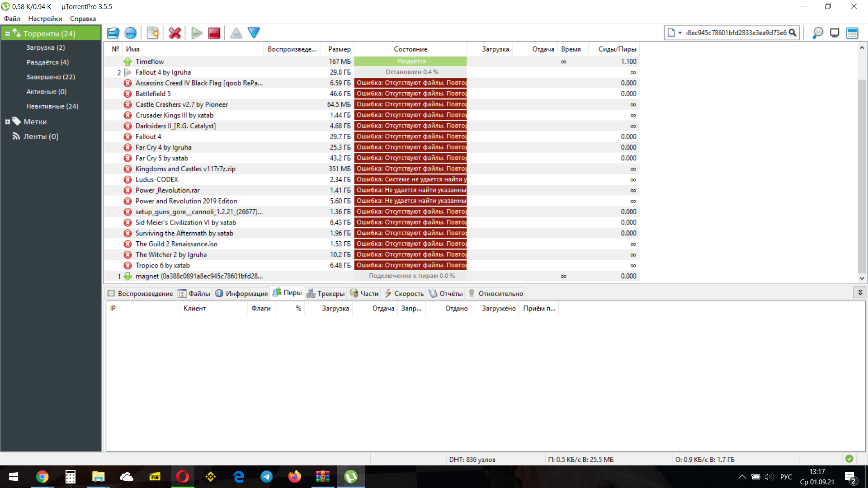
Task: Switch to the Файлы tab
Action: pyautogui.click(x=194, y=294)
